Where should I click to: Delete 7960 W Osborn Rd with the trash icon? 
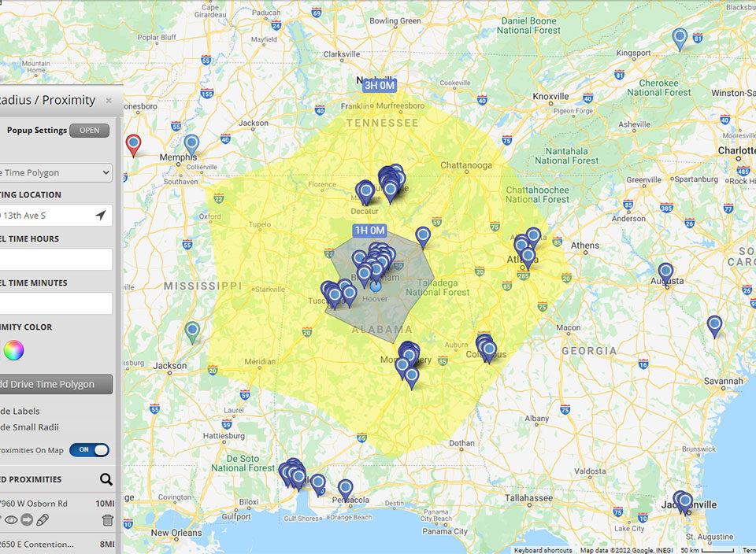tap(108, 520)
